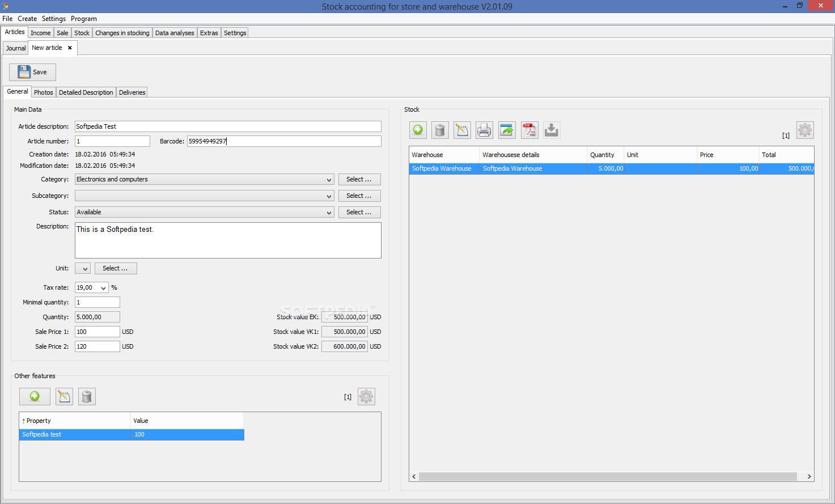Click the Minimal quantity field
This screenshot has height=504, width=835.
tap(98, 302)
